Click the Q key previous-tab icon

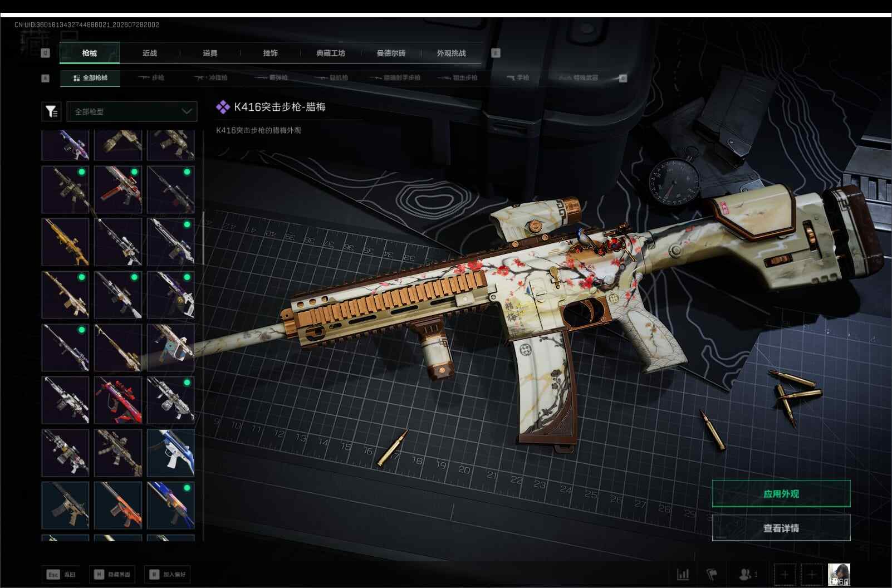click(x=46, y=53)
